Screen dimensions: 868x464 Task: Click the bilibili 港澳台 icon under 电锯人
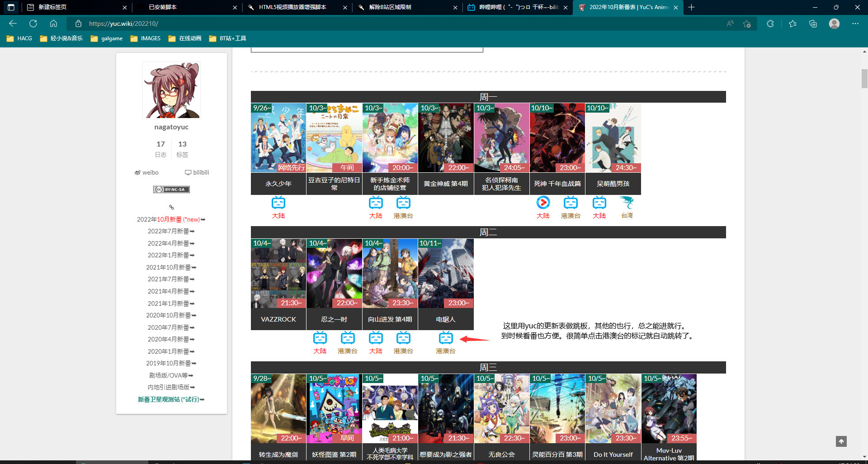click(x=445, y=338)
